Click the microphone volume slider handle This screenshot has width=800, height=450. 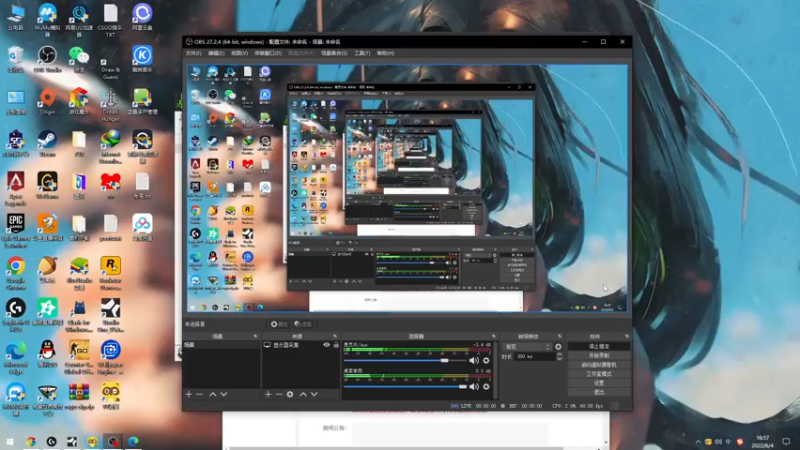pyautogui.click(x=444, y=360)
